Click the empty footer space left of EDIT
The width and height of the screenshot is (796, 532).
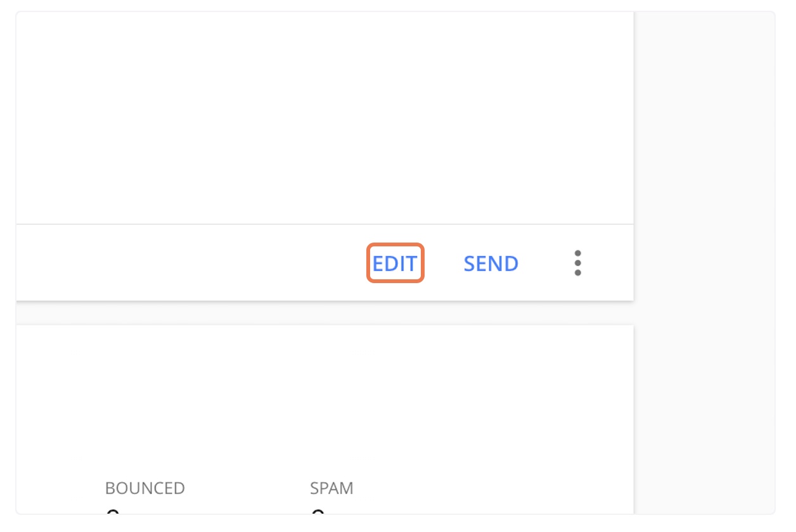click(x=190, y=263)
